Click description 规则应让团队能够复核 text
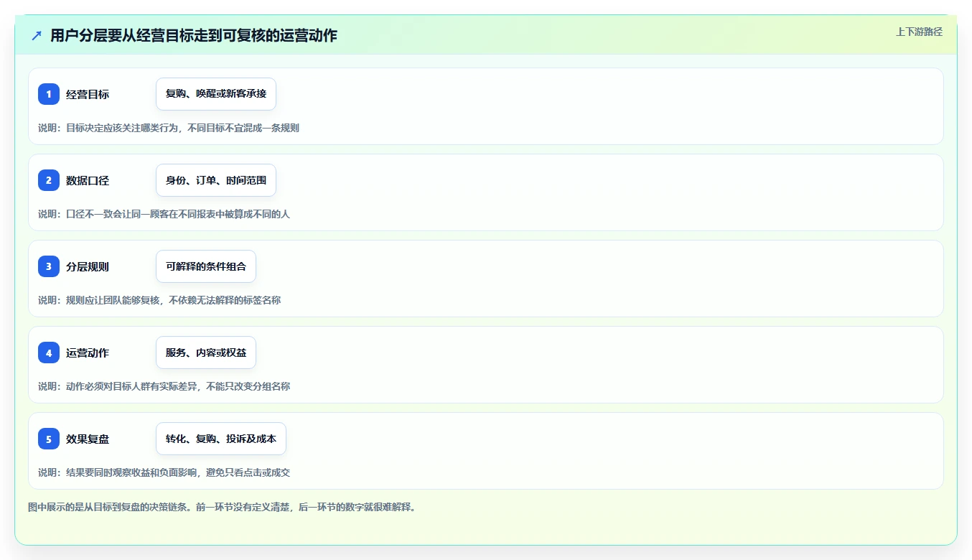This screenshot has height=560, width=972. (159, 300)
